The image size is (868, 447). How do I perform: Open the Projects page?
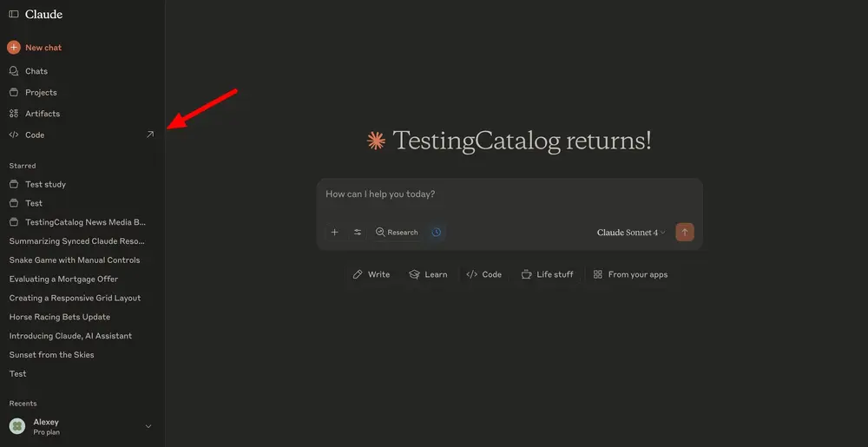(41, 92)
